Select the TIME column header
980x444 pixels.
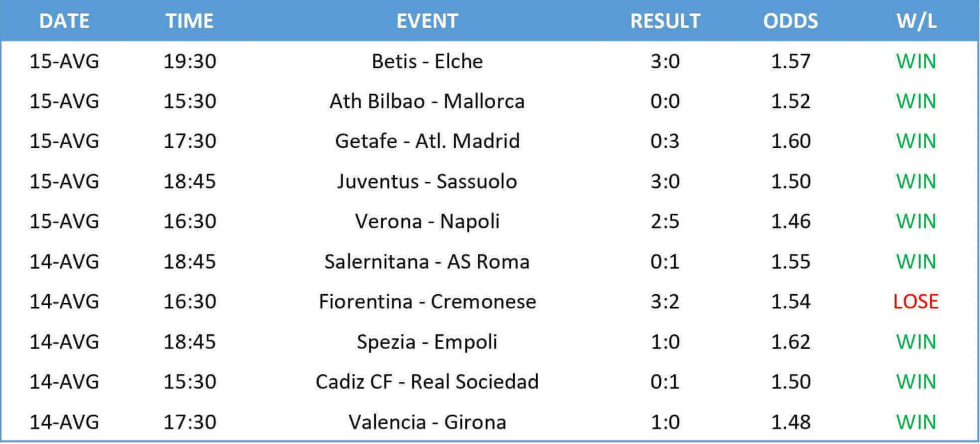190,21
